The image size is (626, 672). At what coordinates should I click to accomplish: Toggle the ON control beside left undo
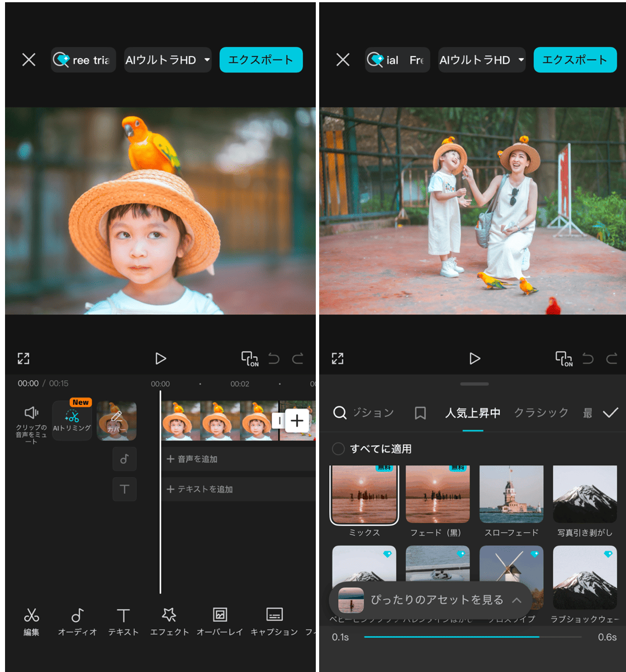(249, 358)
